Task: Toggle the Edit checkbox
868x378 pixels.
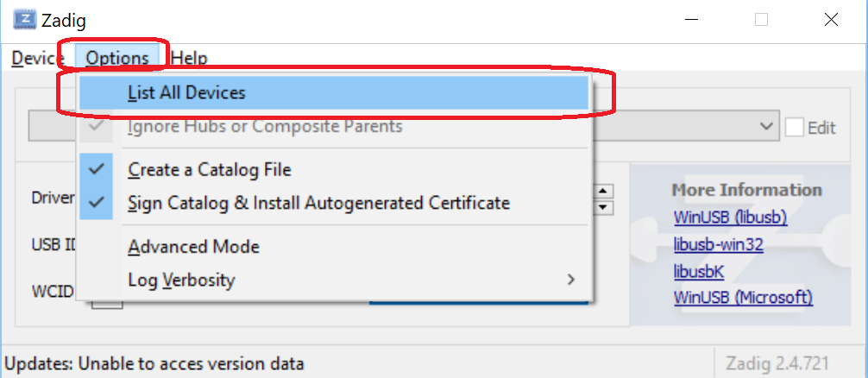Action: pyautogui.click(x=795, y=128)
